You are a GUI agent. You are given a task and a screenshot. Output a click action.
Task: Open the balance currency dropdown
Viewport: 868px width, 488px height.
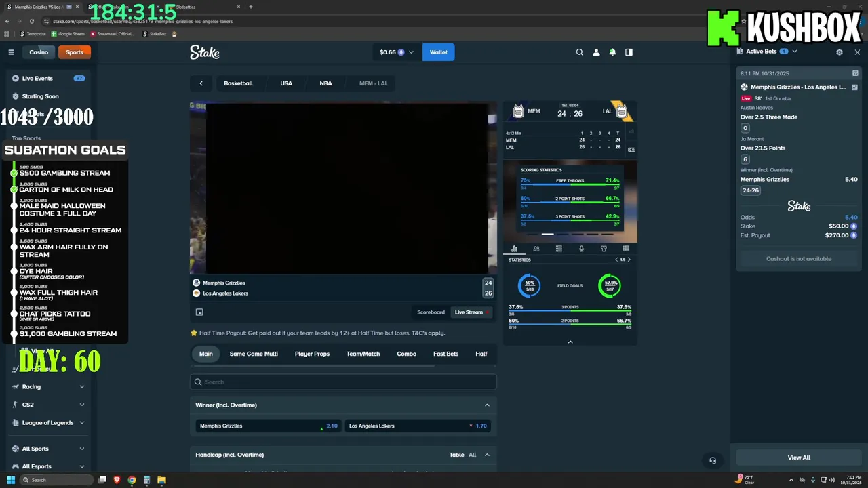point(397,52)
